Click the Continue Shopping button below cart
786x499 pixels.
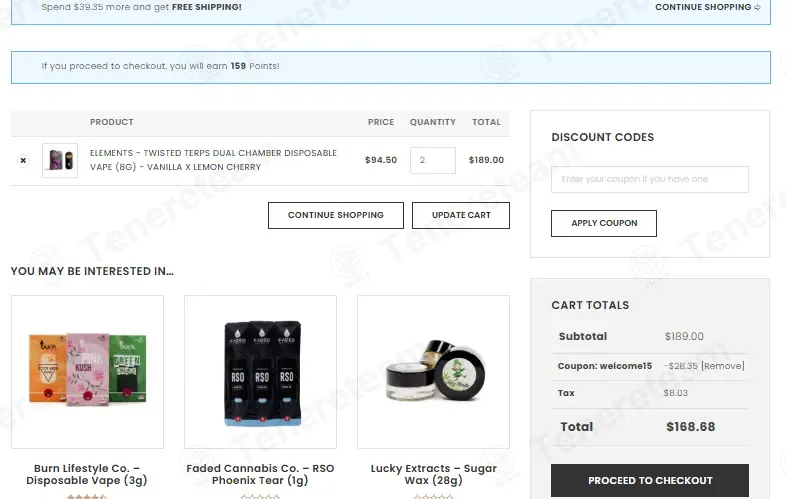(x=336, y=215)
